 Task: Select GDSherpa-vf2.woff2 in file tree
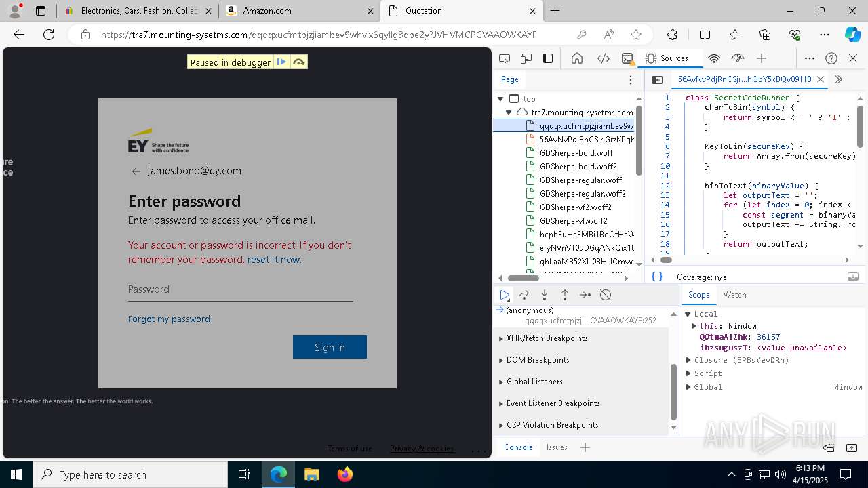576,207
